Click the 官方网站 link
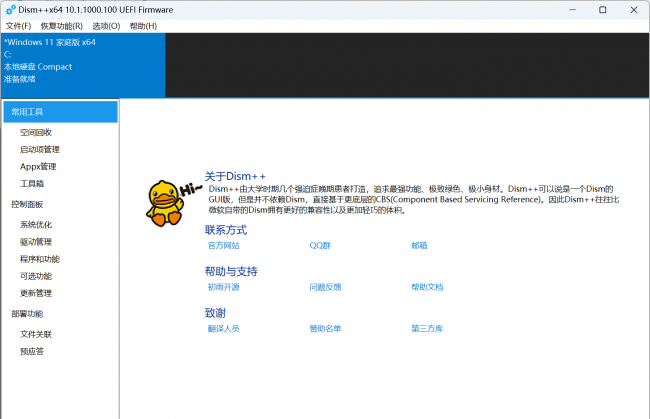The image size is (650, 419). point(223,245)
